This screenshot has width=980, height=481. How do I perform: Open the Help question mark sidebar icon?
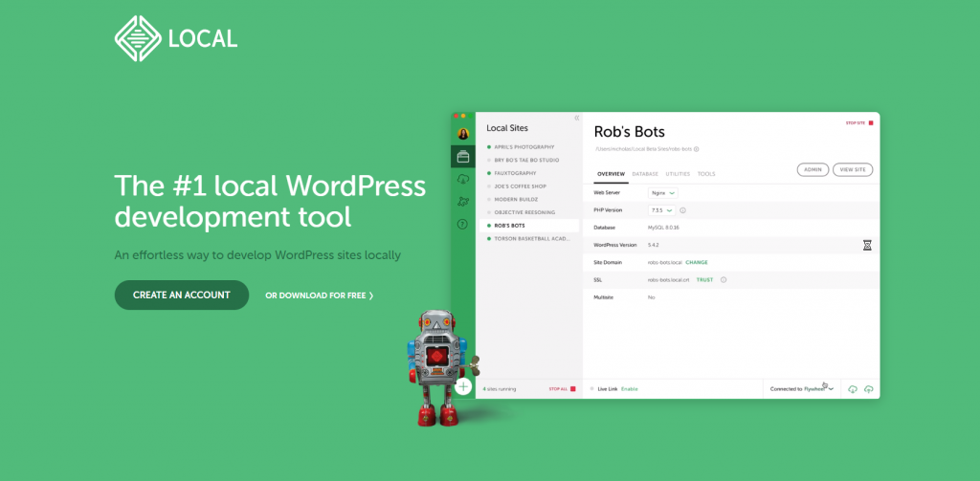463,224
